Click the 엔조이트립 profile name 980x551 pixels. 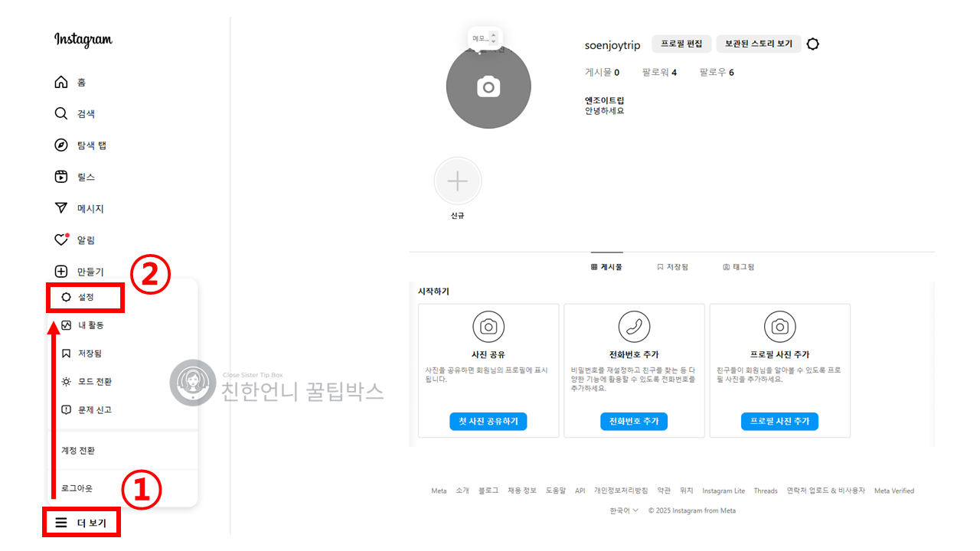click(x=605, y=100)
